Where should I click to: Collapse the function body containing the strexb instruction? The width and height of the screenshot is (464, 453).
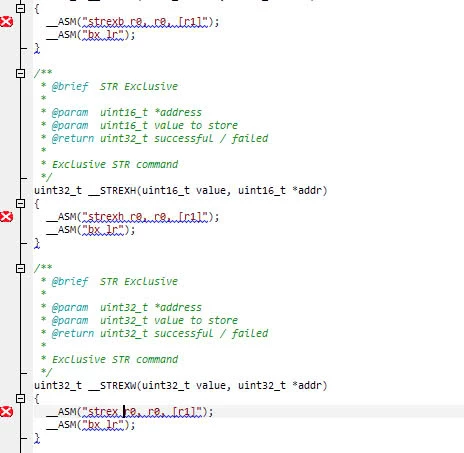point(21,9)
